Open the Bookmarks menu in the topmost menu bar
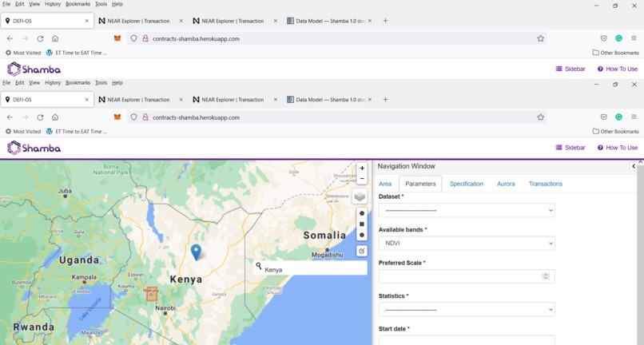 point(78,4)
